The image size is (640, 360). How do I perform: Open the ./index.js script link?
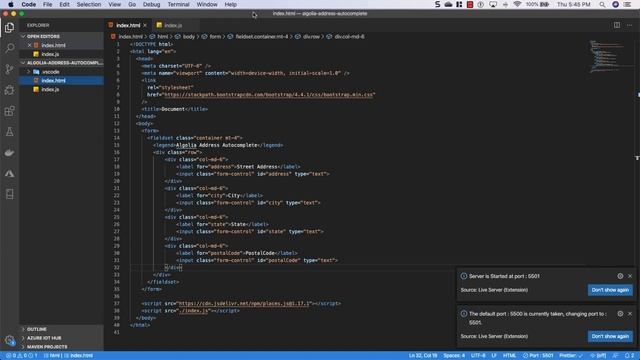tap(194, 311)
